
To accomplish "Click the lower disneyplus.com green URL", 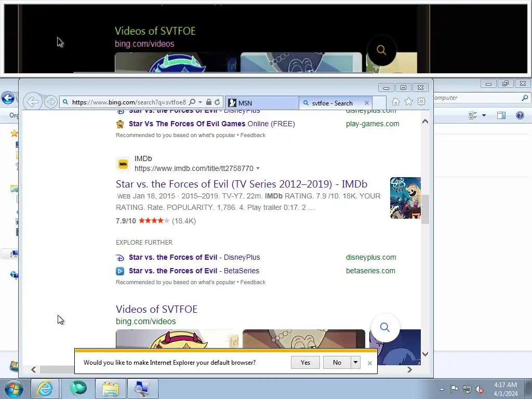I will 371,257.
